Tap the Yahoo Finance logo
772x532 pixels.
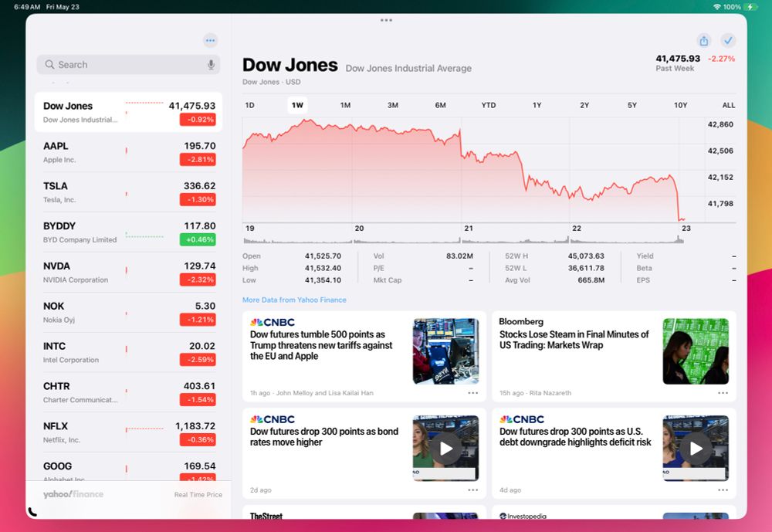(73, 494)
